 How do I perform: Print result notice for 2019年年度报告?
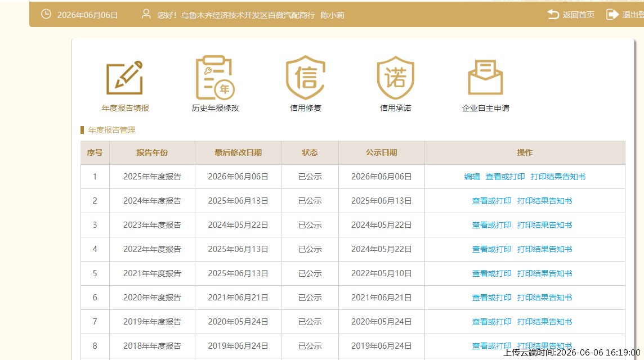click(x=544, y=322)
